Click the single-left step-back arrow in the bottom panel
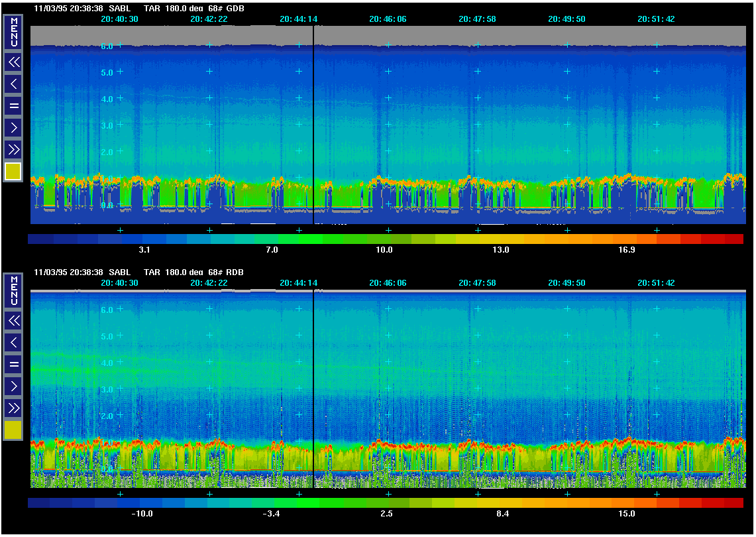Viewport: 756px width, 537px height. 13,343
